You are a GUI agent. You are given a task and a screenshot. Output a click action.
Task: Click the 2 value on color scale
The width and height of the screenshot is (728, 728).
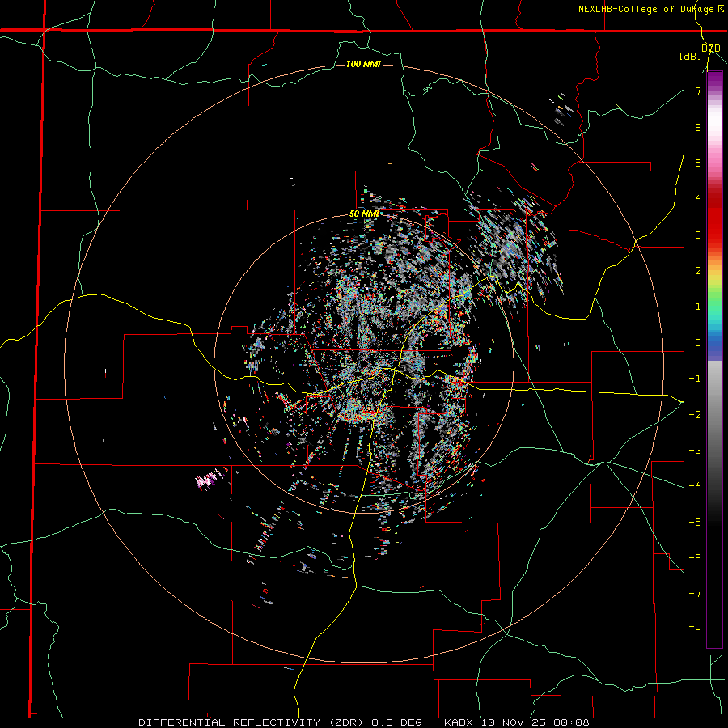point(698,271)
